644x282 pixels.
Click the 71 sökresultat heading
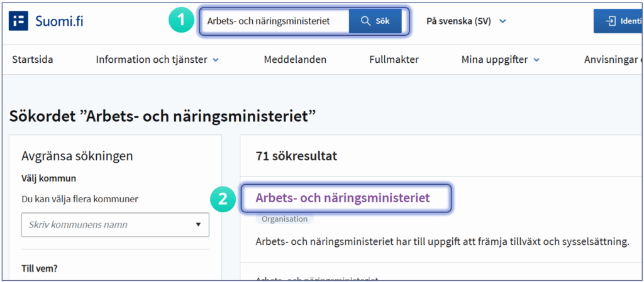point(296,156)
